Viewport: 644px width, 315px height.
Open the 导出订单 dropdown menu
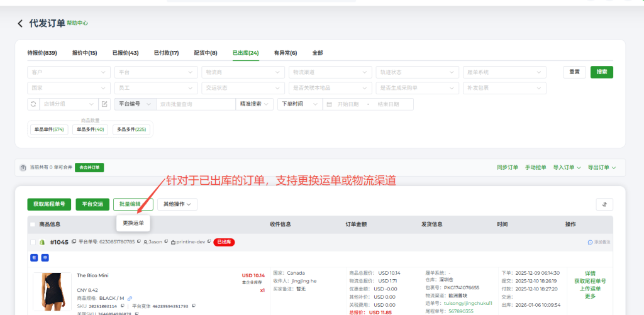tap(602, 167)
